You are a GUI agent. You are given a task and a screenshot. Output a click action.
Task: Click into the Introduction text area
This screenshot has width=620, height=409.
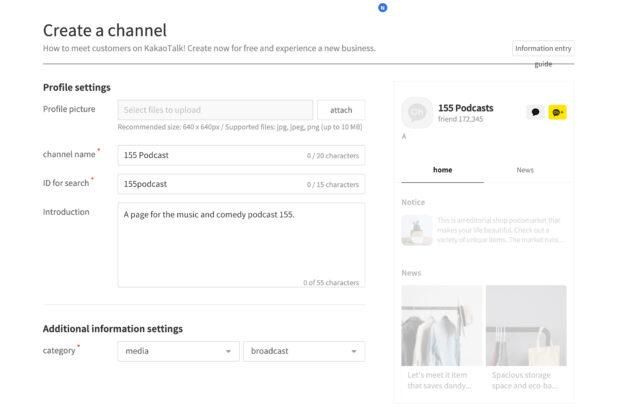[241, 245]
